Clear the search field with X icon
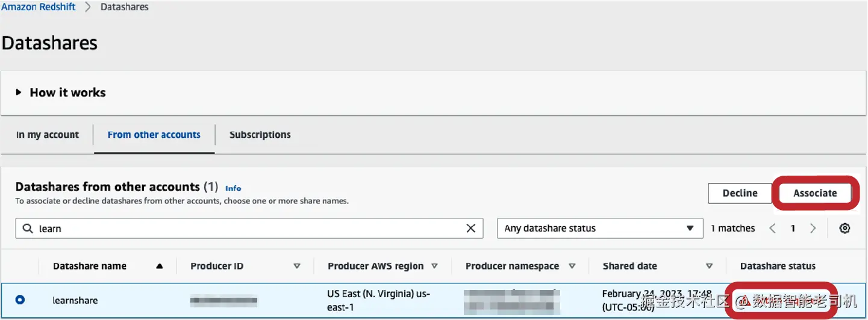This screenshot has width=868, height=320. 471,229
